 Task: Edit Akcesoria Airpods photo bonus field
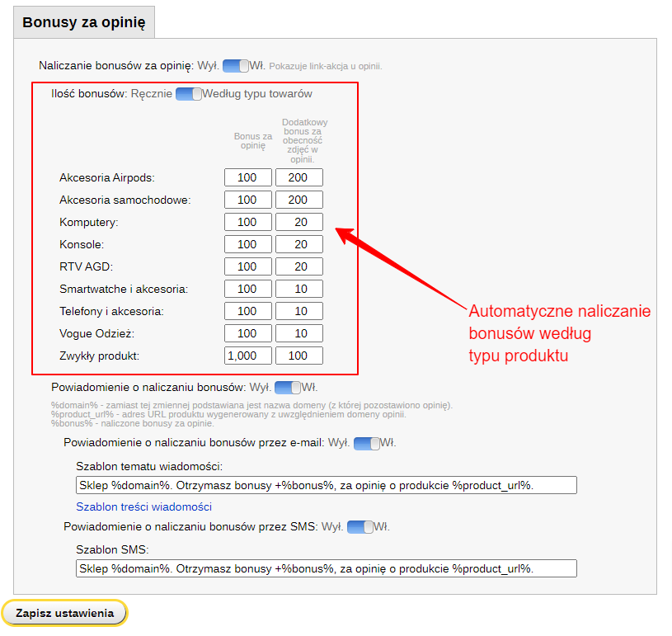(x=298, y=177)
